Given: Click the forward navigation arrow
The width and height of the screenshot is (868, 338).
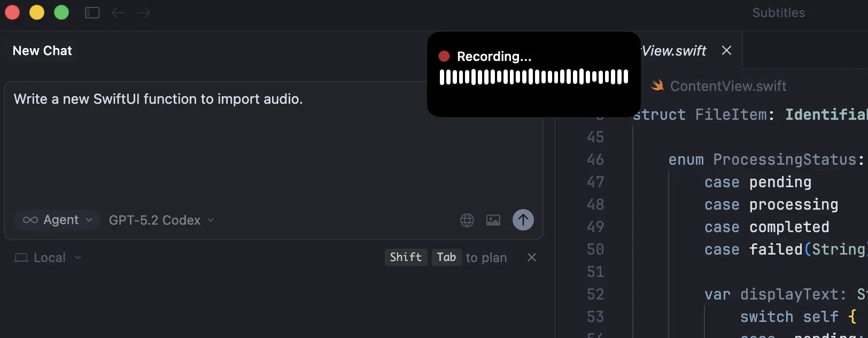Looking at the screenshot, I should point(144,12).
